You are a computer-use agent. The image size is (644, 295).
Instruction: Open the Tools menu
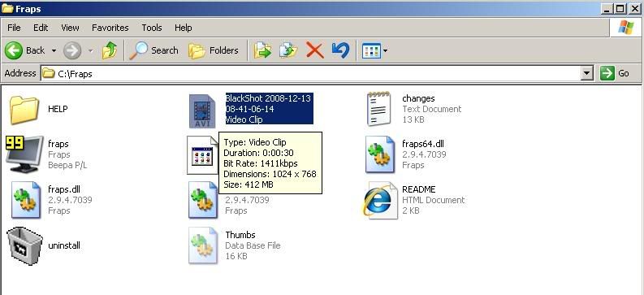(x=152, y=28)
